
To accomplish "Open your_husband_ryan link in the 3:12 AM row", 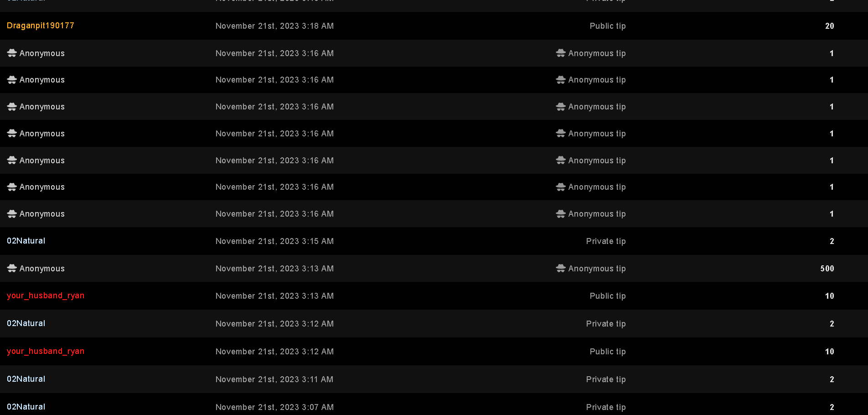I will pyautogui.click(x=46, y=351).
